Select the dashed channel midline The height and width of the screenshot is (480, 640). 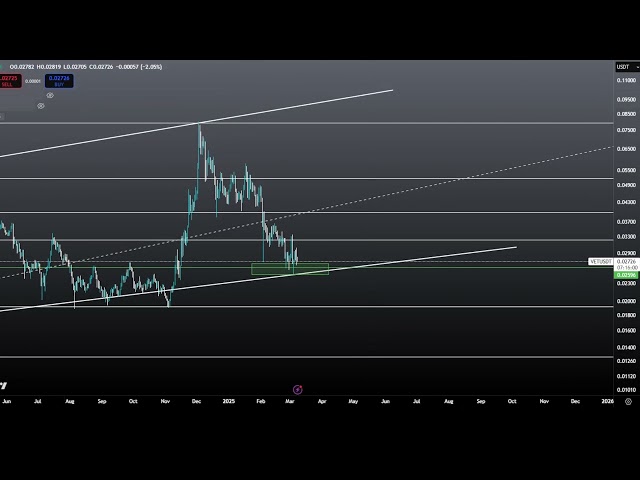pyautogui.click(x=450, y=182)
